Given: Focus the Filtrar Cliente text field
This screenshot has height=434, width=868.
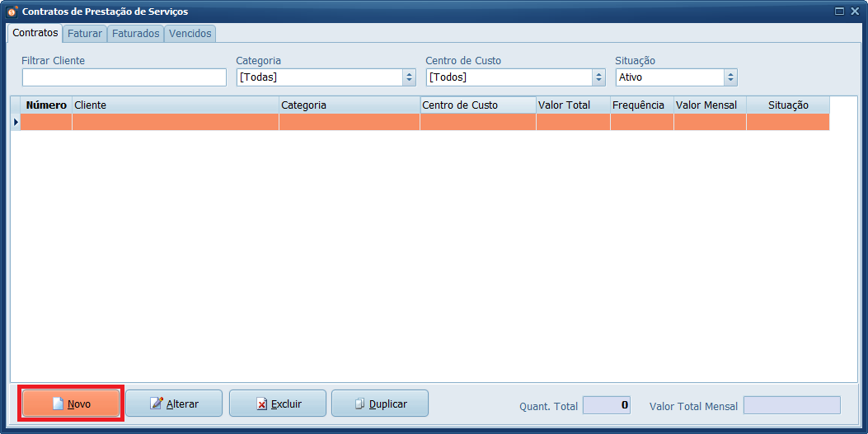Looking at the screenshot, I should 124,77.
